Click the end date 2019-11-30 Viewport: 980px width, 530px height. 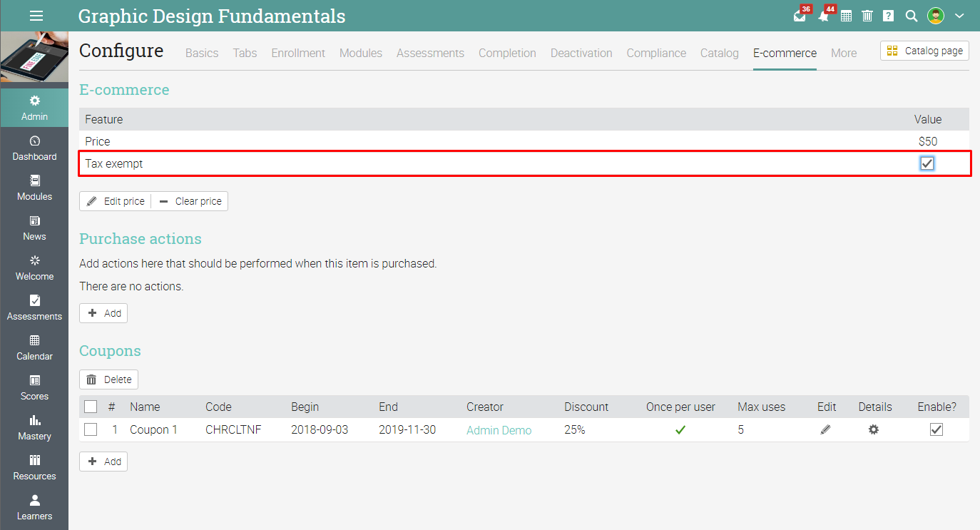pyautogui.click(x=407, y=429)
